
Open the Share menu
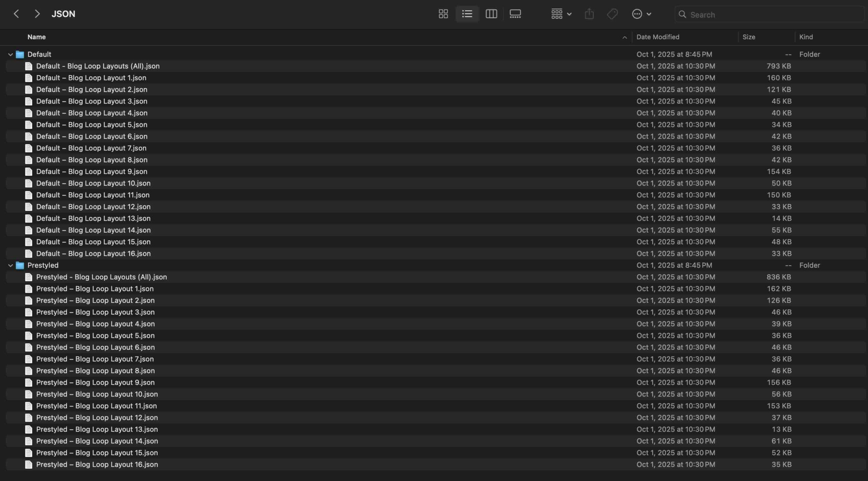pyautogui.click(x=589, y=14)
